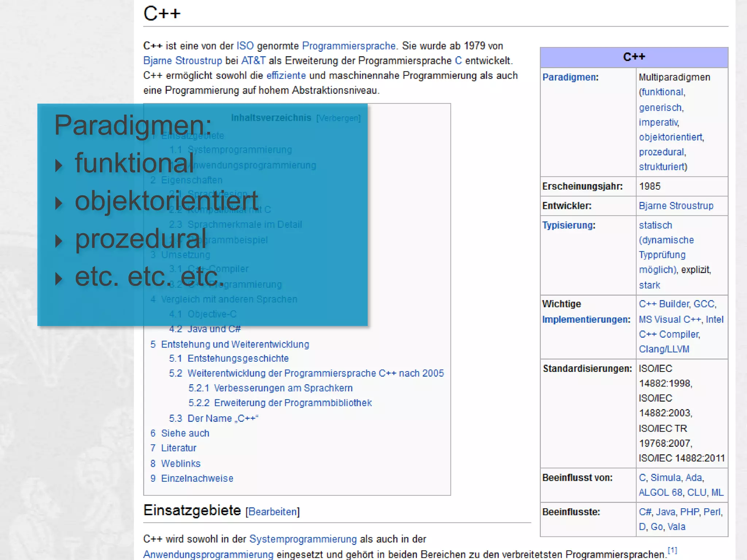Open the 'funktional' paradigm link in infobox
747x560 pixels.
[663, 92]
